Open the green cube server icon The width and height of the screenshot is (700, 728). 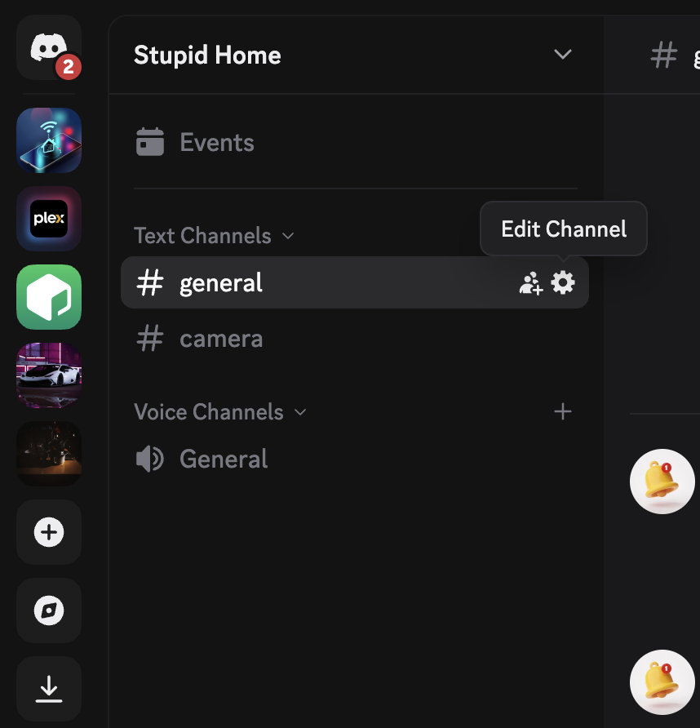click(49, 297)
